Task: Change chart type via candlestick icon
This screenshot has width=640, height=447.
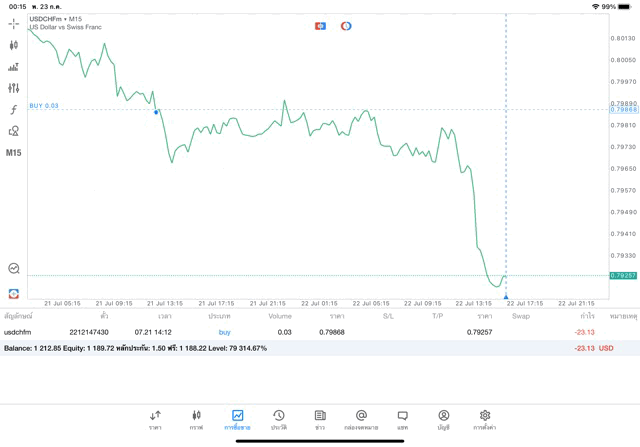Action: tap(13, 45)
